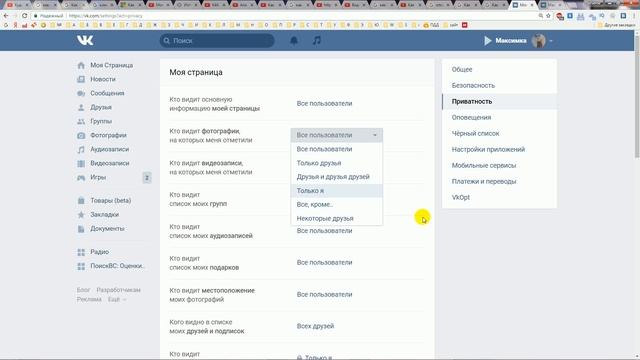Expand the Ещё footer menu
The width and height of the screenshot is (640, 360).
(117, 299)
